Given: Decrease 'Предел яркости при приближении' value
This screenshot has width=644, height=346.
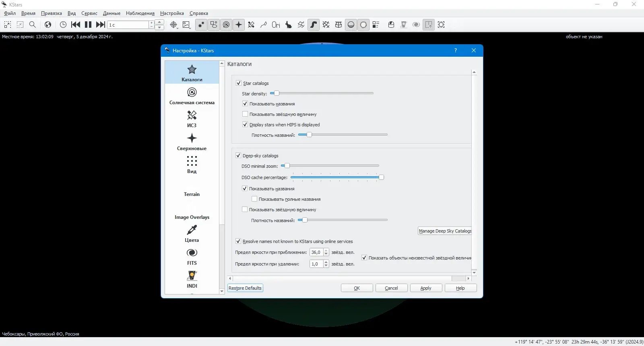Looking at the screenshot, I should [x=326, y=254].
